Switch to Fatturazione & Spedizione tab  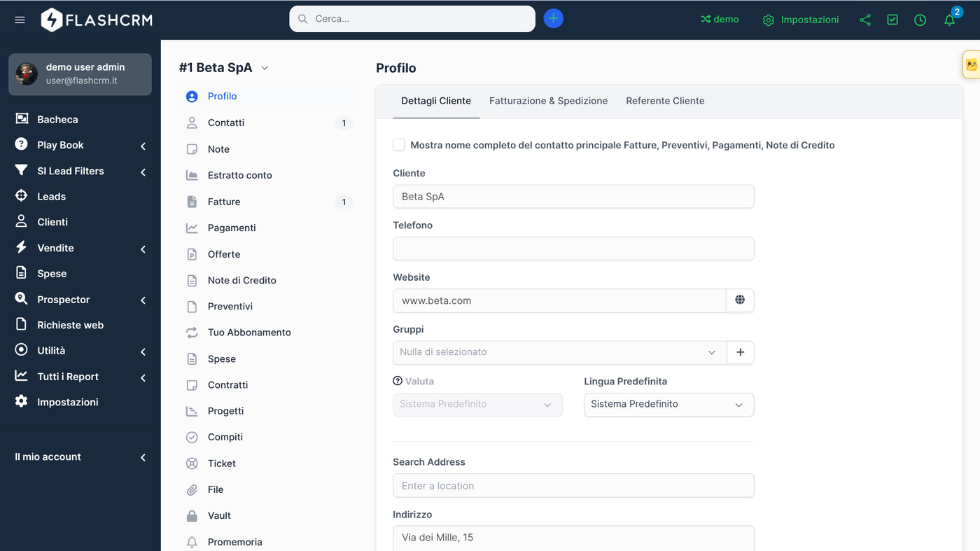[x=548, y=101]
